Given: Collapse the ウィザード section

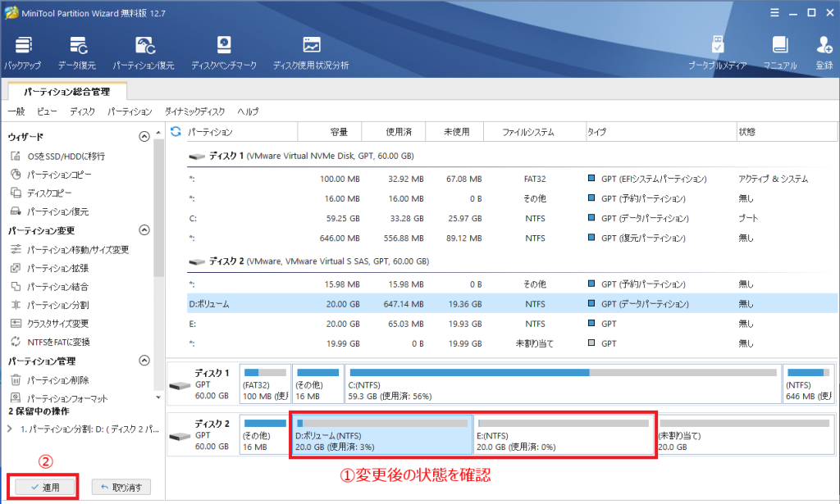Looking at the screenshot, I should coord(144,136).
